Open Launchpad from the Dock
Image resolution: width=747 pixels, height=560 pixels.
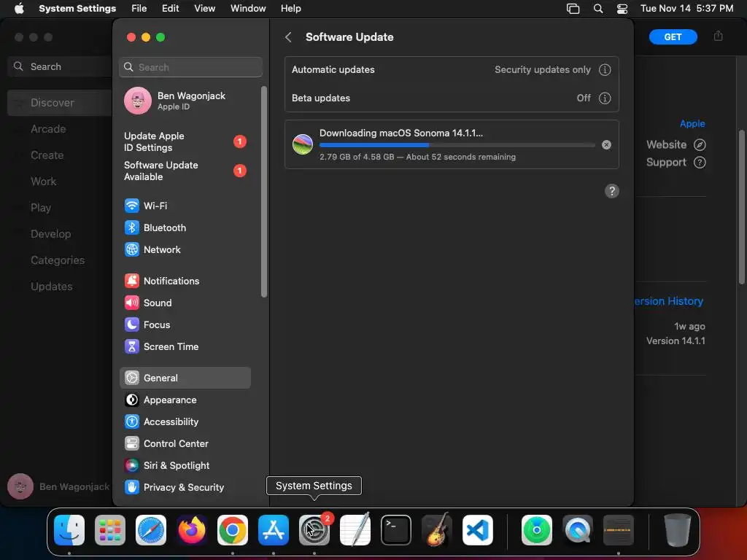coord(110,530)
